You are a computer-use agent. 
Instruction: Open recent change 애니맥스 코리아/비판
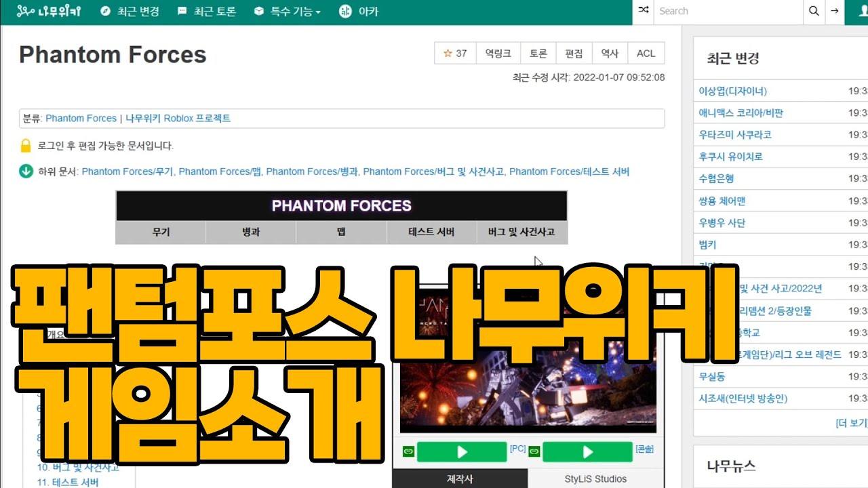(x=741, y=113)
